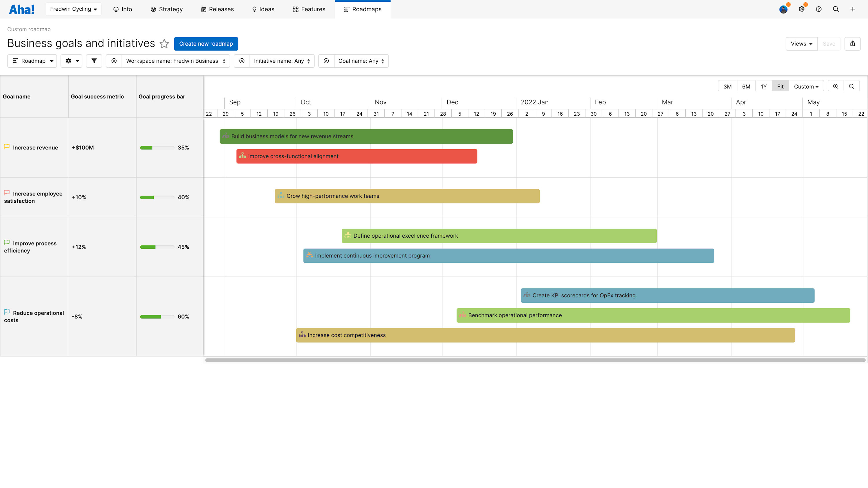Image resolution: width=868 pixels, height=488 pixels.
Task: Expand the Views dropdown
Action: pos(801,43)
